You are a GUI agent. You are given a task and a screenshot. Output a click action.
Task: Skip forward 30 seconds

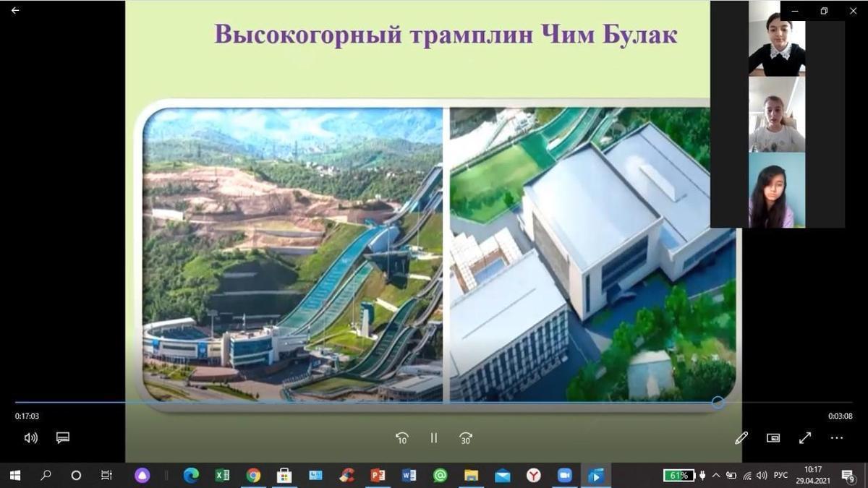466,438
